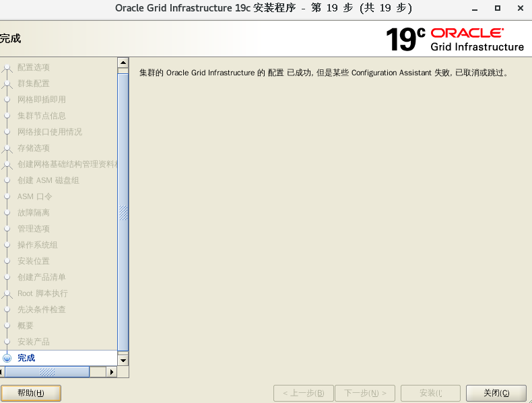Select the 网格即插即用 step
The image size is (532, 403).
42,100
